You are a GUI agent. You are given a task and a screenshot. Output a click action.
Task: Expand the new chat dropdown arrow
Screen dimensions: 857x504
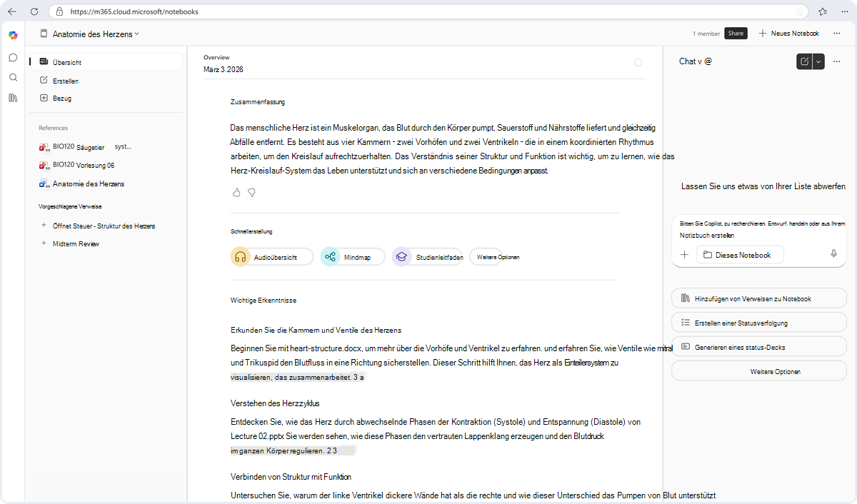(x=819, y=61)
